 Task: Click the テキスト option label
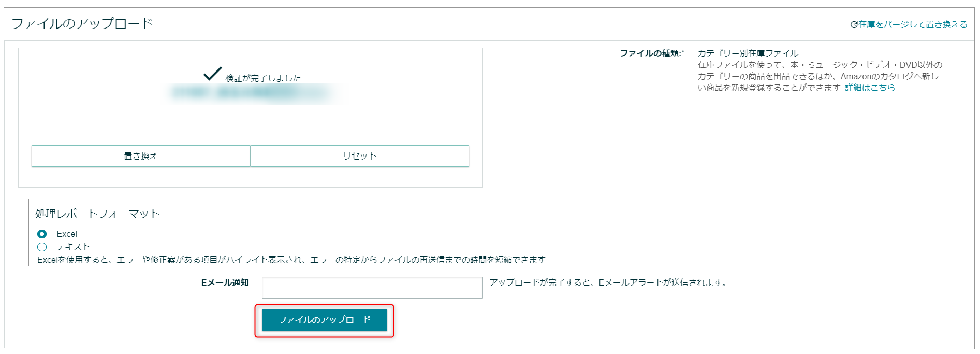(73, 247)
